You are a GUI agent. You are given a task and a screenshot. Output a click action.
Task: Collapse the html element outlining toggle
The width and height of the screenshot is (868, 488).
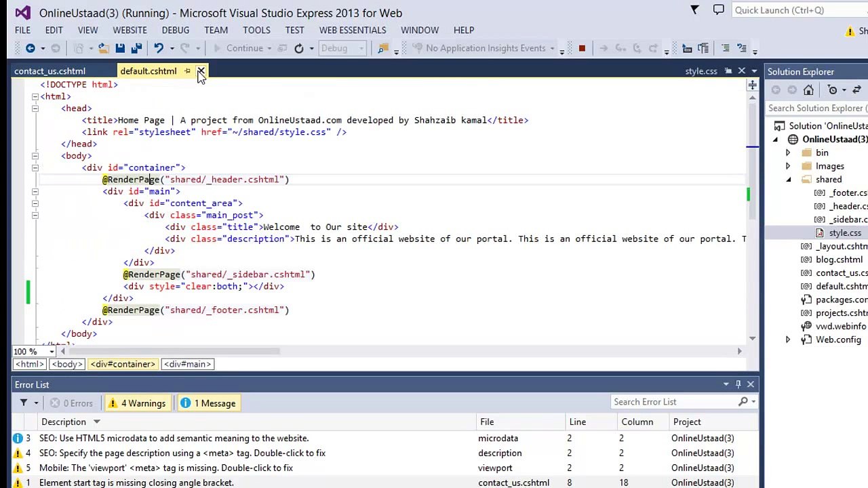(x=35, y=96)
